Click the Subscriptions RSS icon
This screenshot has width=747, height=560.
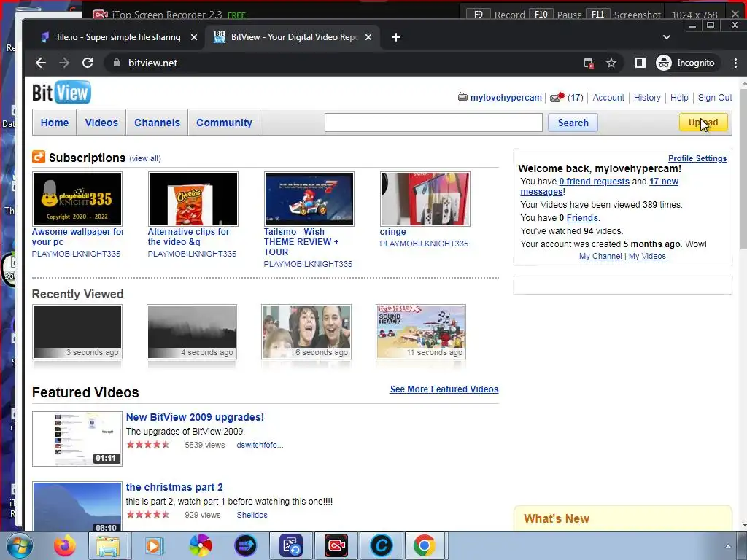point(39,157)
